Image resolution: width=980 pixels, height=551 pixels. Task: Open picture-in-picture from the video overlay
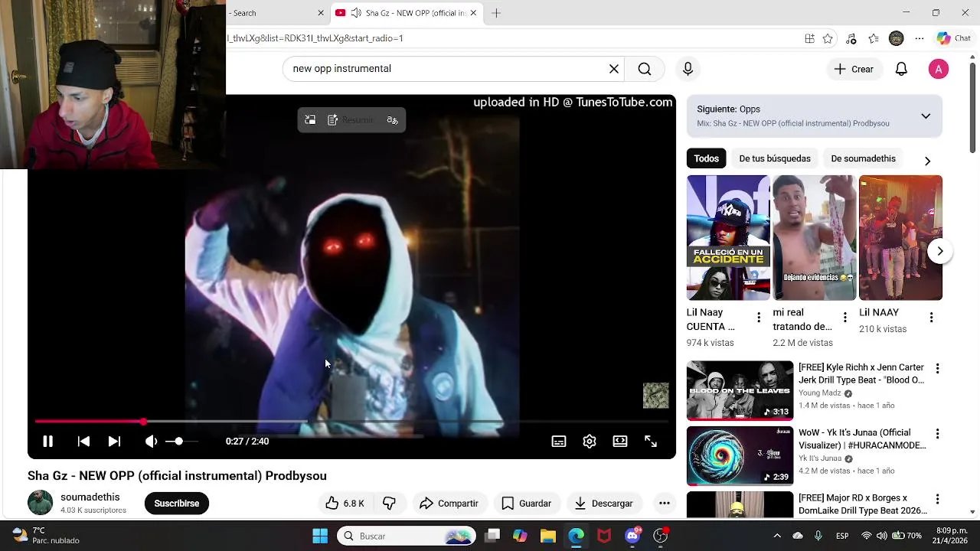click(x=310, y=120)
